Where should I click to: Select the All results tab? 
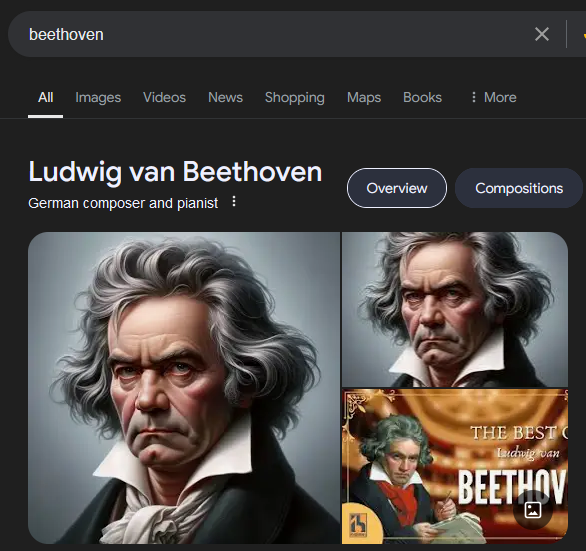point(45,97)
